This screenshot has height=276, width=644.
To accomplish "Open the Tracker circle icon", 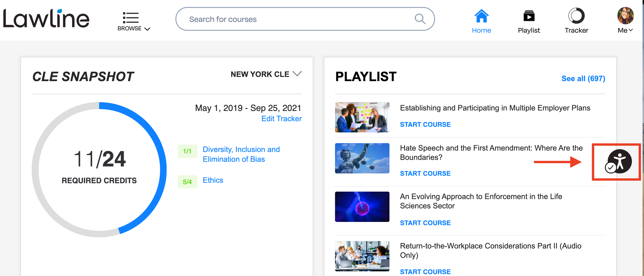I will (576, 16).
